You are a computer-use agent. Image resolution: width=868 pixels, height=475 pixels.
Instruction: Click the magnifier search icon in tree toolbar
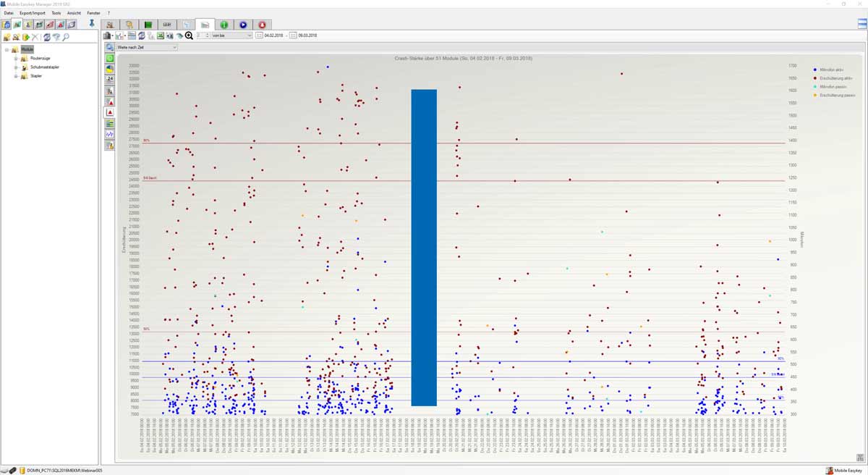coord(66,37)
